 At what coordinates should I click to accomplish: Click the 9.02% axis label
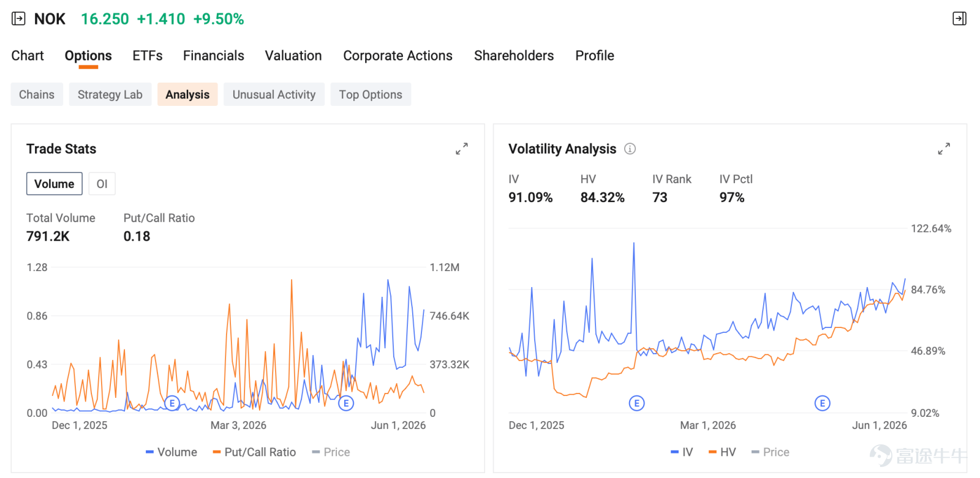[925, 413]
